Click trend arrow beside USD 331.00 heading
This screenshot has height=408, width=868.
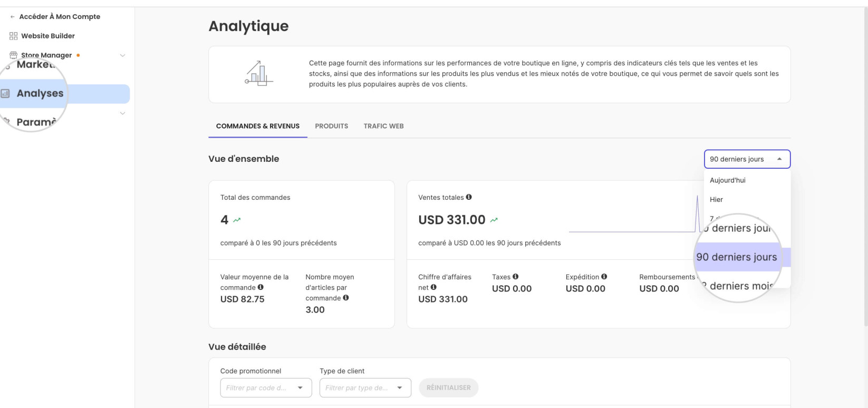click(494, 220)
